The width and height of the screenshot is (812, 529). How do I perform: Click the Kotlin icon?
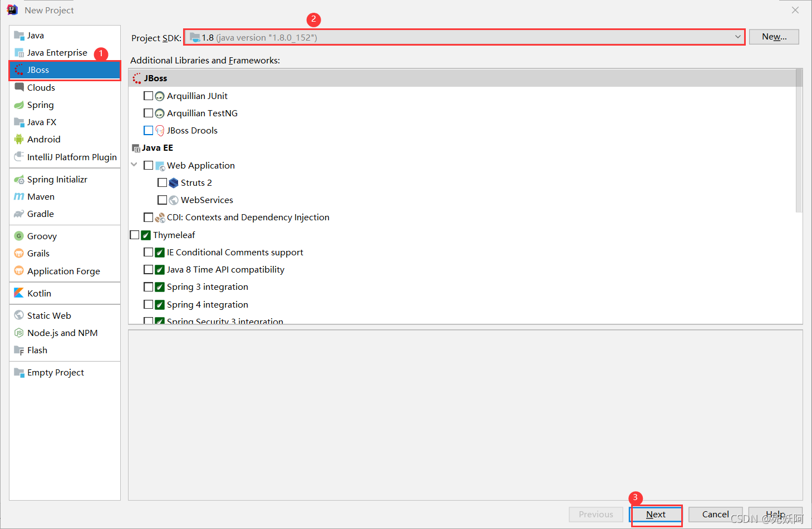click(x=19, y=293)
